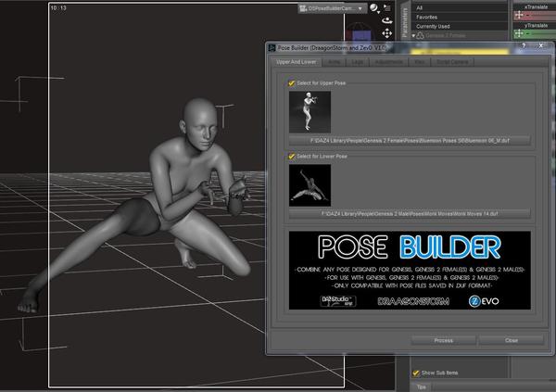Open the Script Camera tab
This screenshot has width=556, height=392.
coord(452,62)
